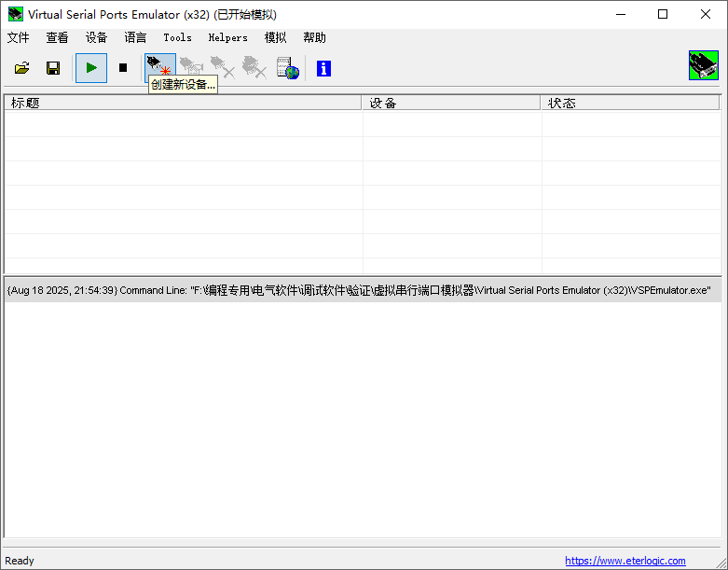Image resolution: width=728 pixels, height=570 pixels.
Task: Open the 模拟 menu
Action: click(x=276, y=38)
